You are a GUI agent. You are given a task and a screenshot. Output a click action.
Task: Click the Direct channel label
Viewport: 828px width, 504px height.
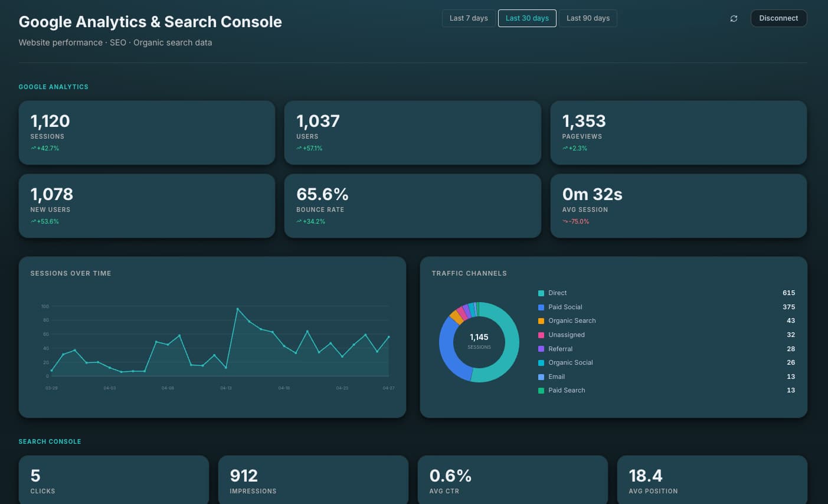click(557, 293)
